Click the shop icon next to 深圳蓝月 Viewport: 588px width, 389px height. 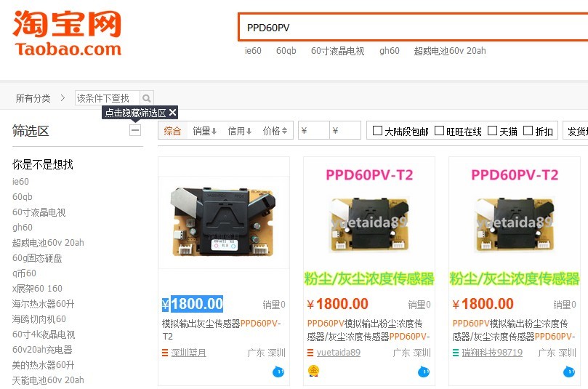(x=165, y=353)
